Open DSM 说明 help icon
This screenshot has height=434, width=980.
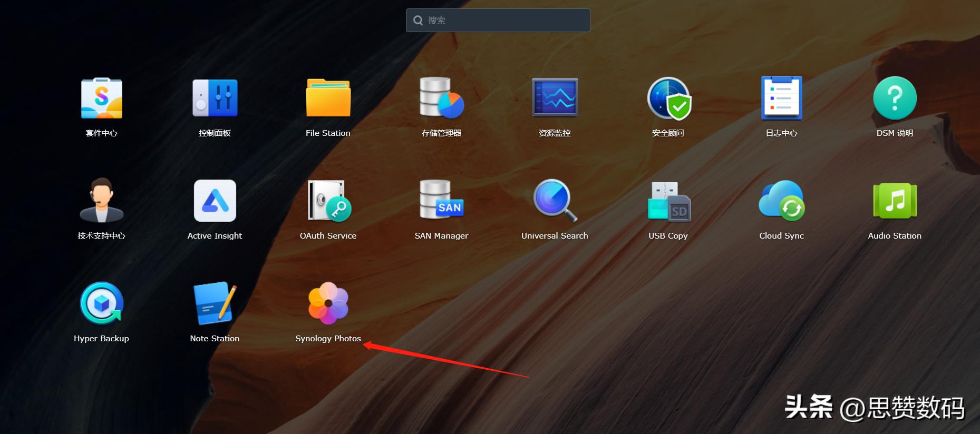point(895,98)
